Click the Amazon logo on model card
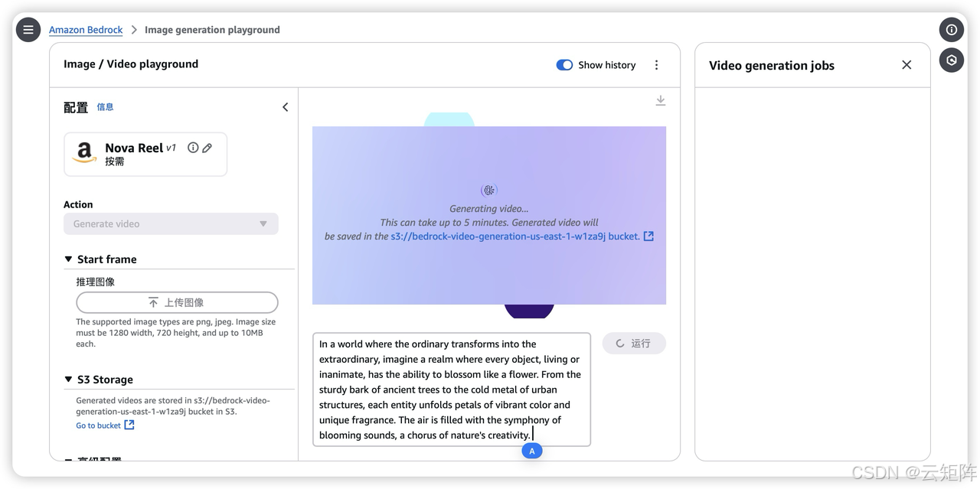 point(84,153)
